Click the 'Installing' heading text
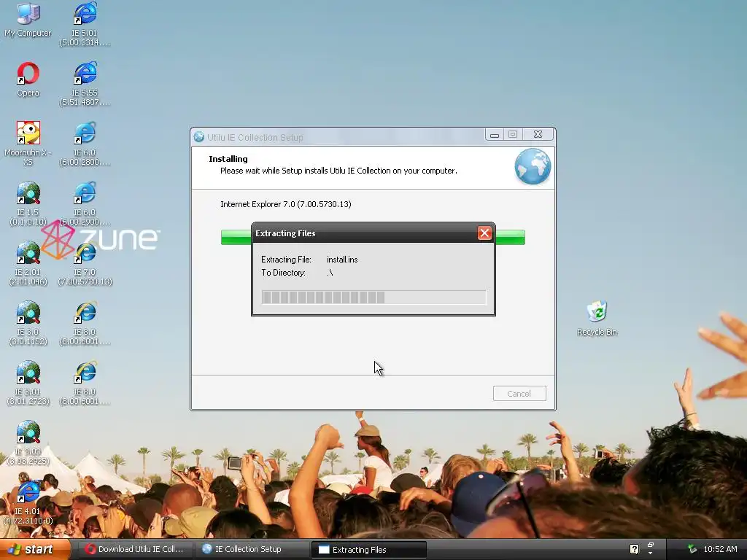Screen dimensions: 747x560 [228, 158]
